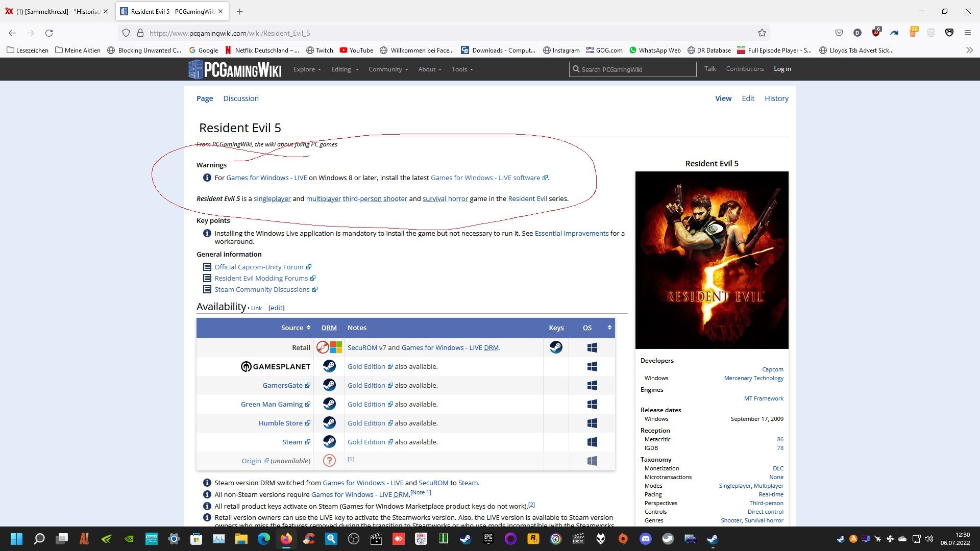Click the MT Framework engine link
The height and width of the screenshot is (551, 980).
coord(764,398)
